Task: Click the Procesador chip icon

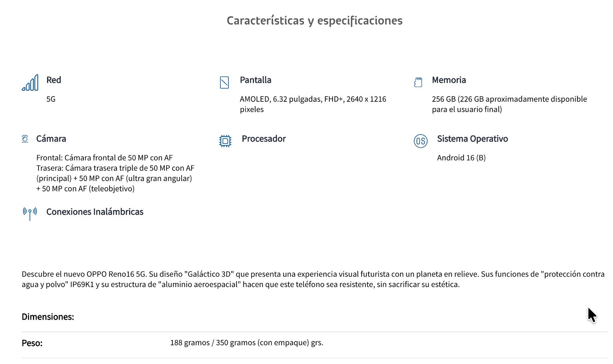Action: (225, 141)
